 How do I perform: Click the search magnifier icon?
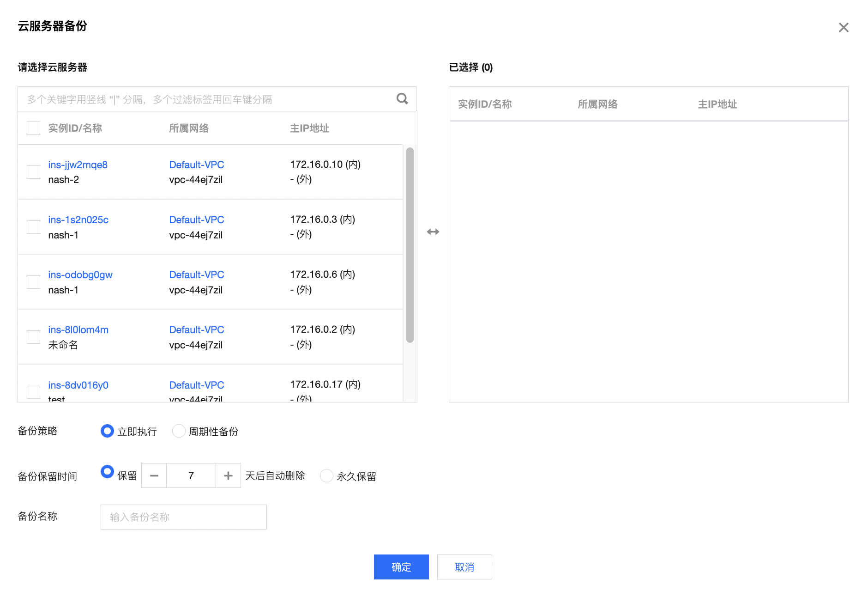coord(402,99)
